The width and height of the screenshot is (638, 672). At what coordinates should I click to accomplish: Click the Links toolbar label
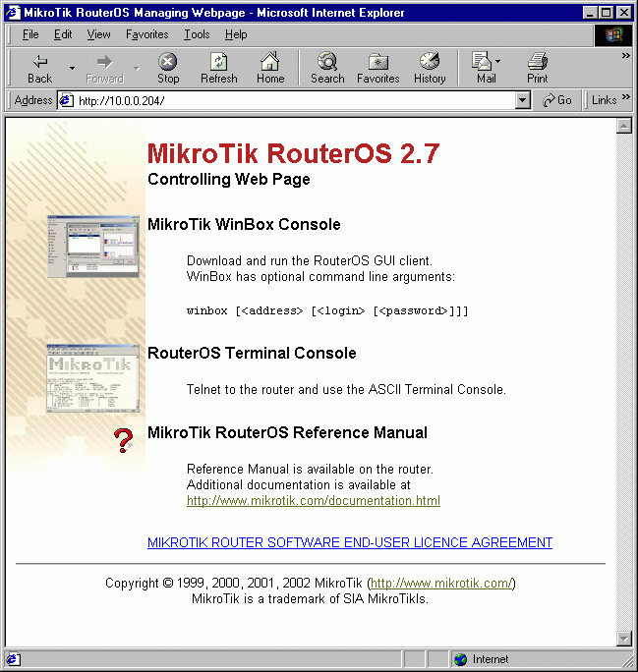click(604, 100)
